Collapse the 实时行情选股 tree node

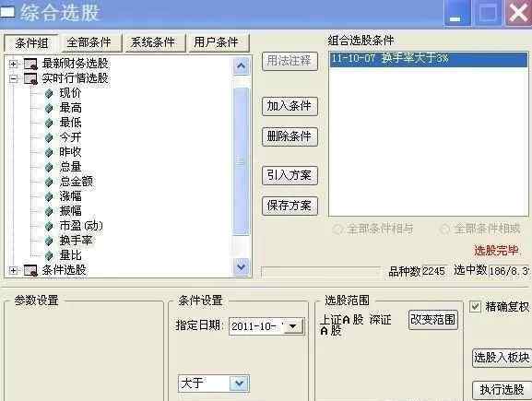click(13, 78)
